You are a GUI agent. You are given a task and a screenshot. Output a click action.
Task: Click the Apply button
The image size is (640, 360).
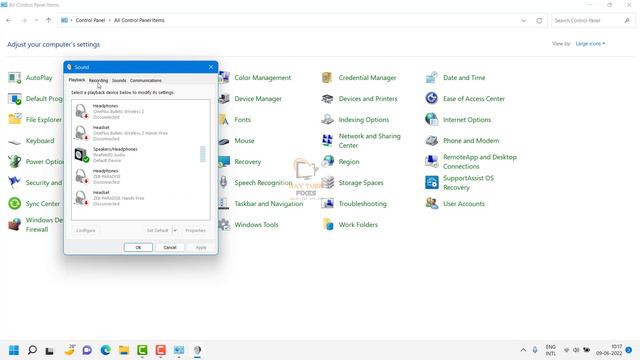(x=201, y=247)
